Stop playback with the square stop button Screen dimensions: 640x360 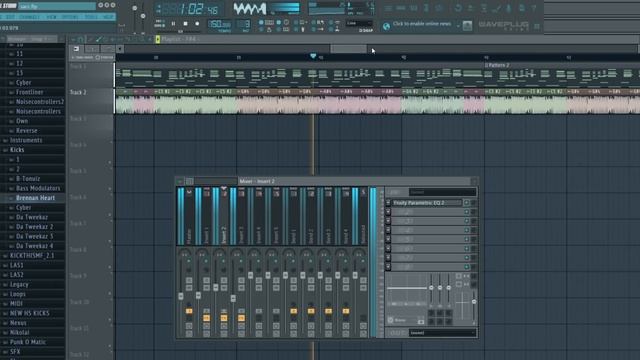pos(185,24)
